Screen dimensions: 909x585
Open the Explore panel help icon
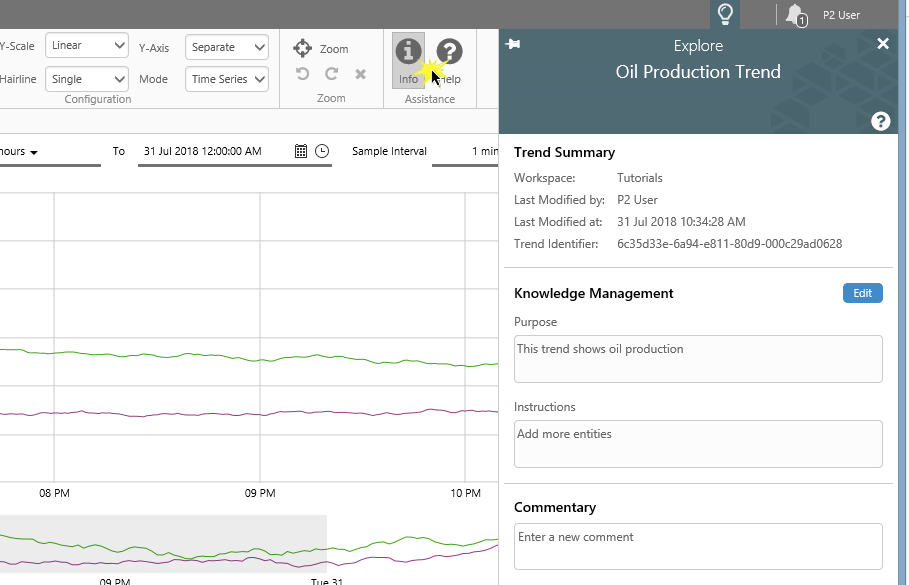point(880,121)
